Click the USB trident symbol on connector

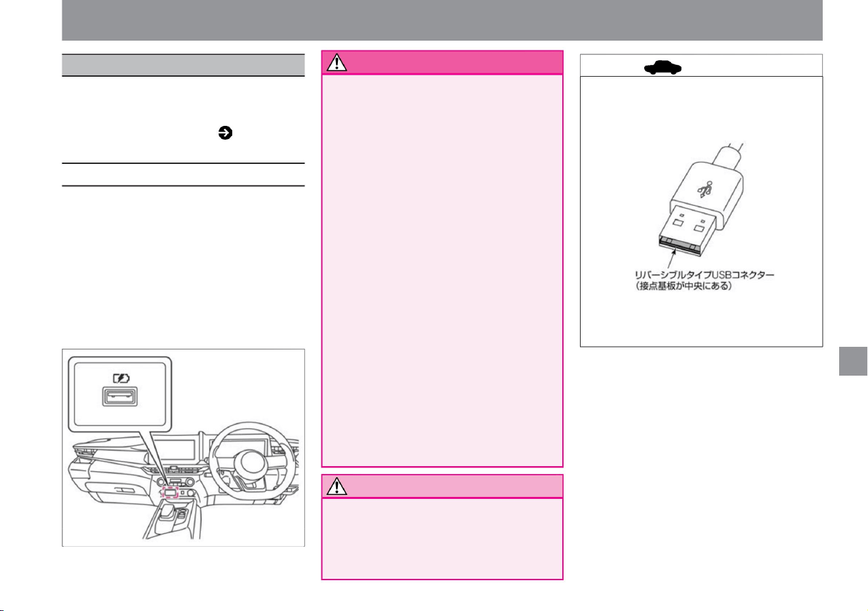coord(705,189)
